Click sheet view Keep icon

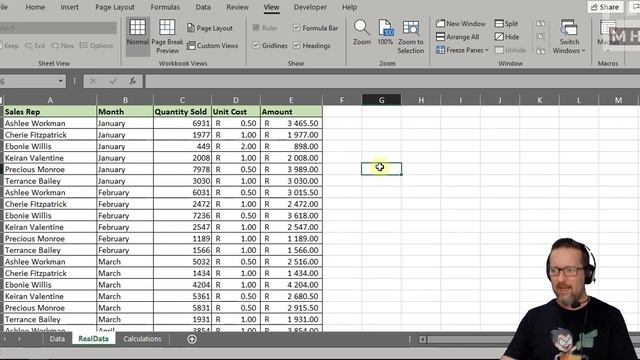tap(9, 46)
